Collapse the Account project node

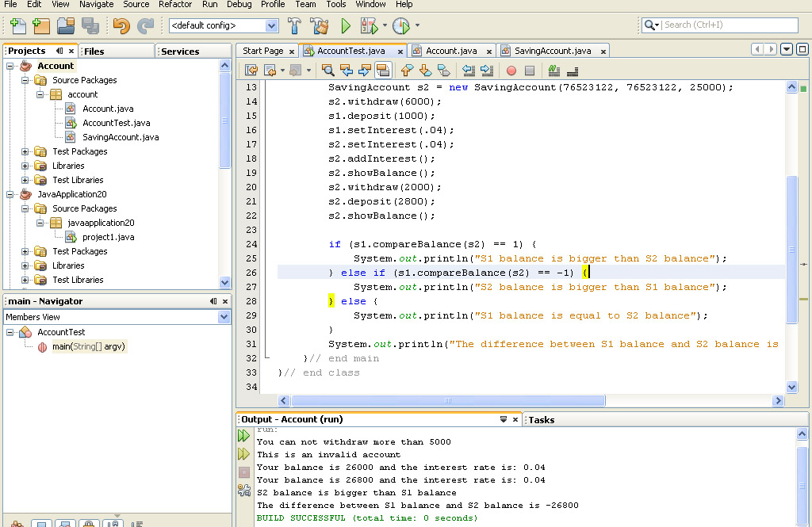(x=10, y=67)
